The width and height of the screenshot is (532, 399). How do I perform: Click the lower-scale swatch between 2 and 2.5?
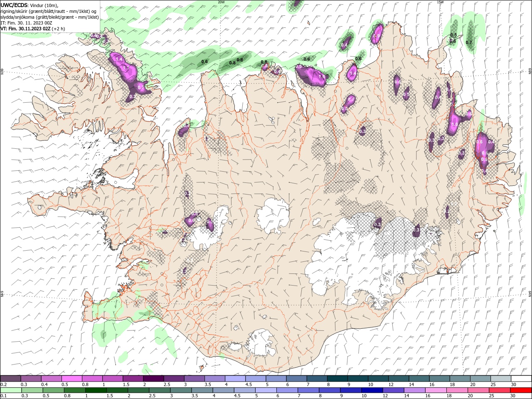[x=138, y=390]
